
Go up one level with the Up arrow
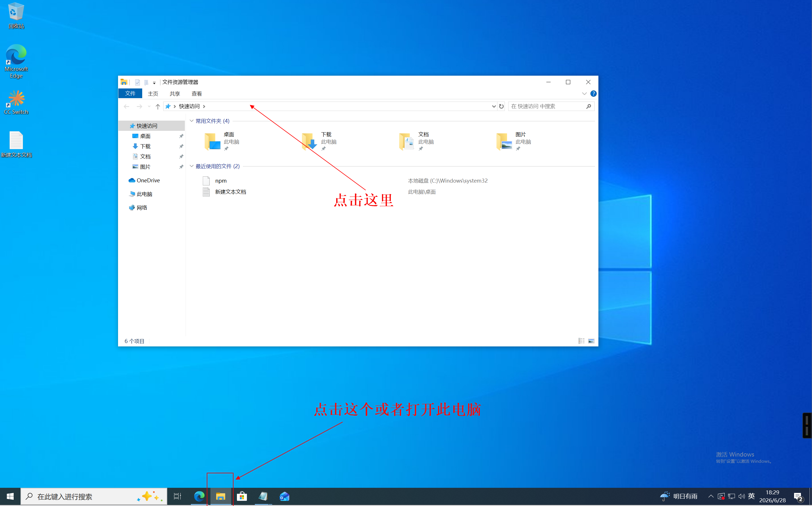click(x=158, y=106)
